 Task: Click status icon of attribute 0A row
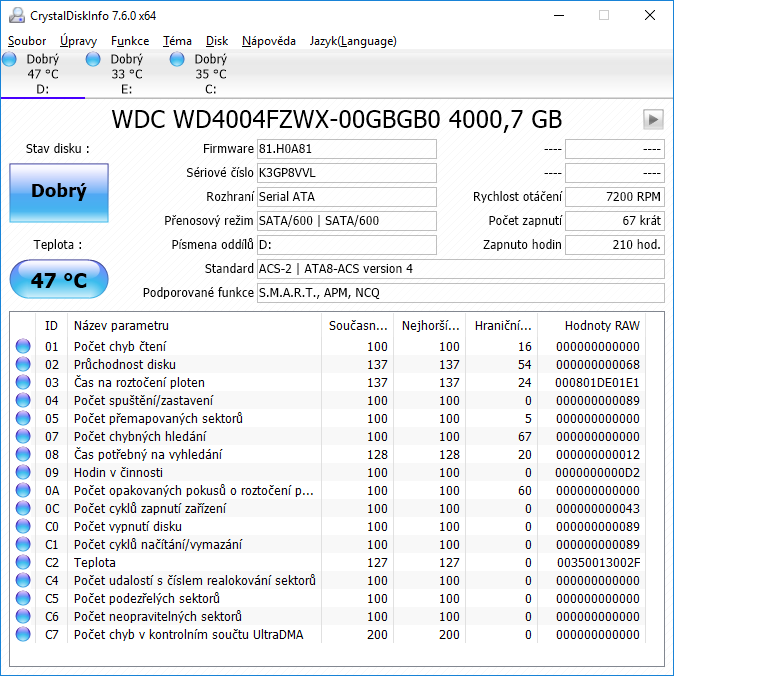[23, 490]
